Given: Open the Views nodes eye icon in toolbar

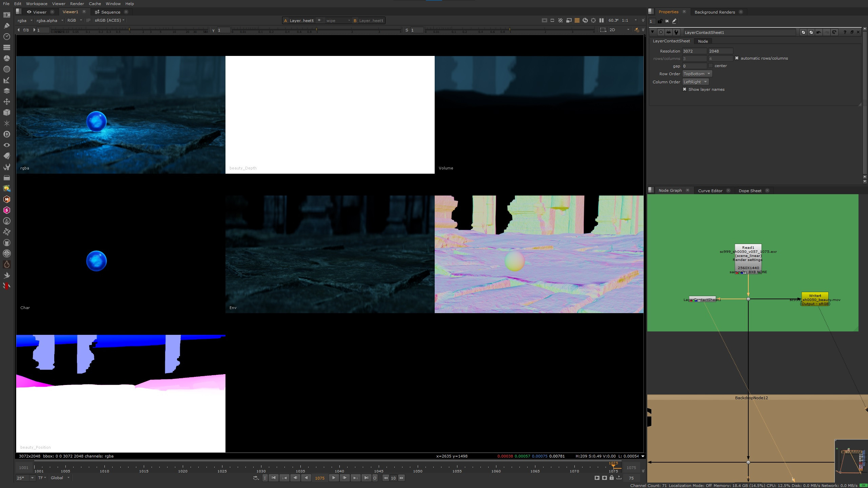Looking at the screenshot, I should 6,145.
